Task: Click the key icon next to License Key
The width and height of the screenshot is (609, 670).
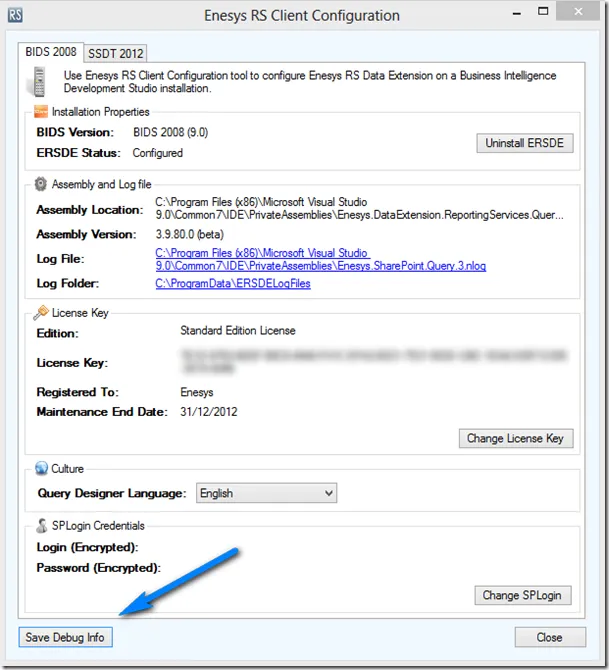Action: (x=41, y=312)
